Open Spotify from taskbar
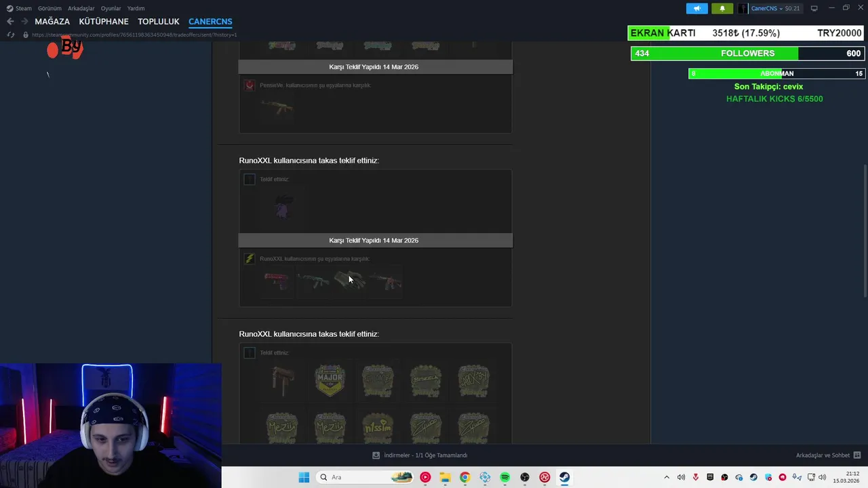Screen dimensions: 868x488 pos(505,477)
